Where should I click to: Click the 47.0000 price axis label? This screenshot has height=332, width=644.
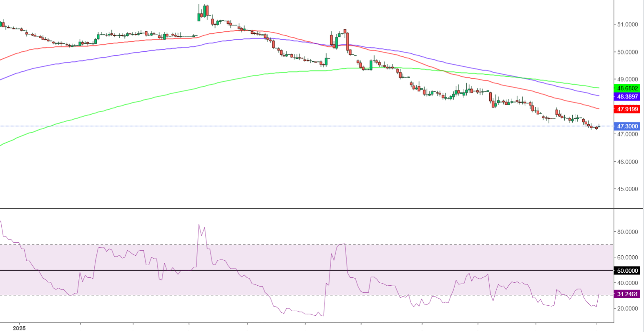click(627, 134)
